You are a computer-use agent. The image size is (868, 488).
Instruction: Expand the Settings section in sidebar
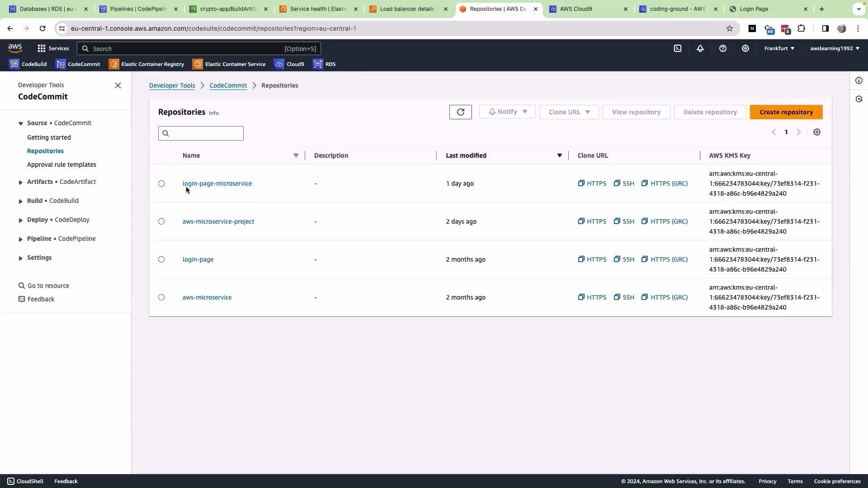20,258
